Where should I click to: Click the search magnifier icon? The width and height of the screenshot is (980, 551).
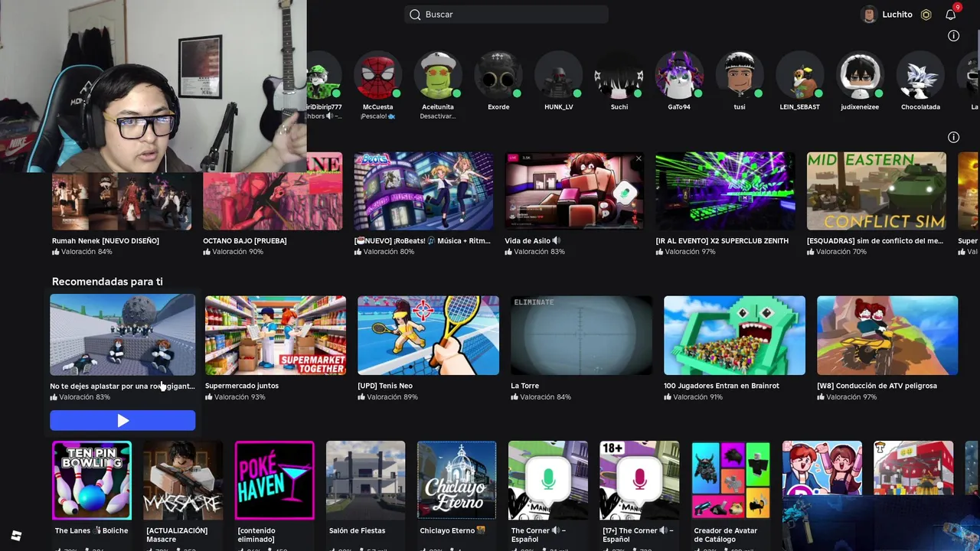(415, 15)
